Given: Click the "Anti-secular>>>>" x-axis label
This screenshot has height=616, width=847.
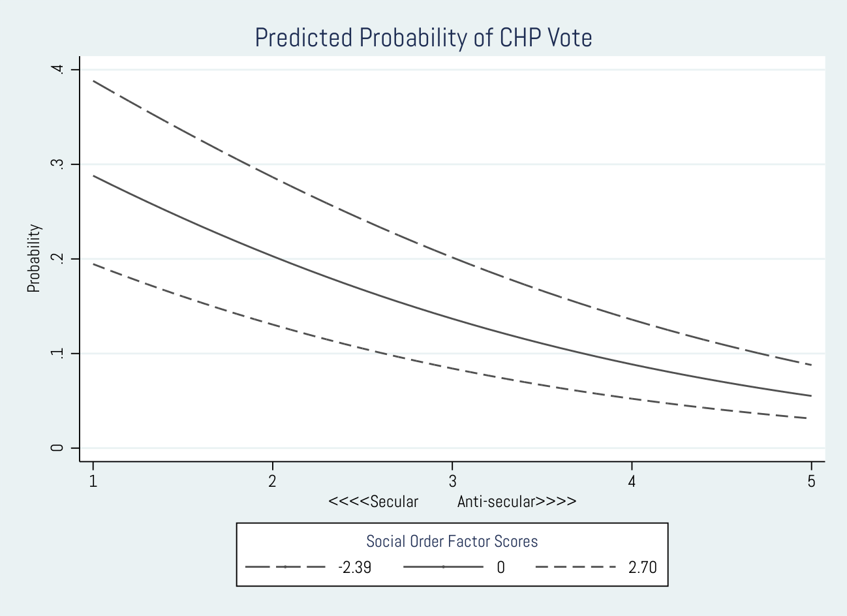Looking at the screenshot, I should coord(517,502).
